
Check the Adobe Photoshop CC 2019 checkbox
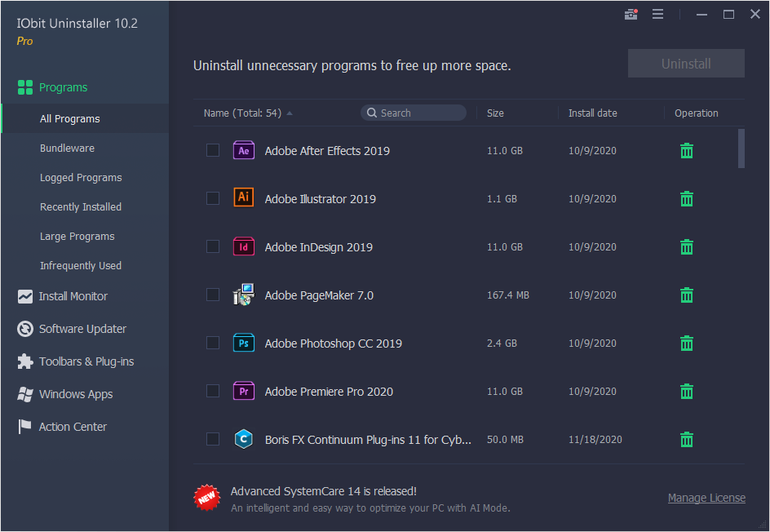coord(213,343)
